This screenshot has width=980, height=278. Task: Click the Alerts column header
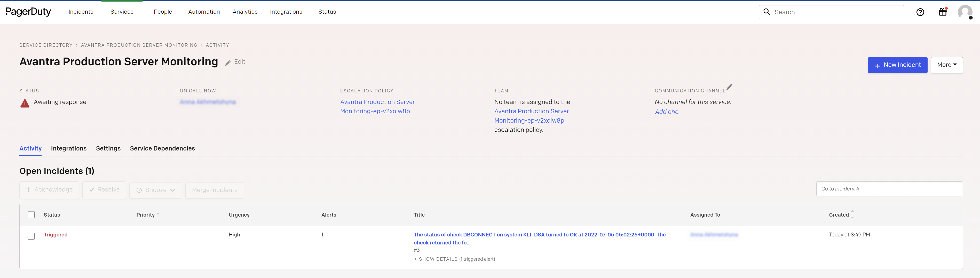click(329, 215)
